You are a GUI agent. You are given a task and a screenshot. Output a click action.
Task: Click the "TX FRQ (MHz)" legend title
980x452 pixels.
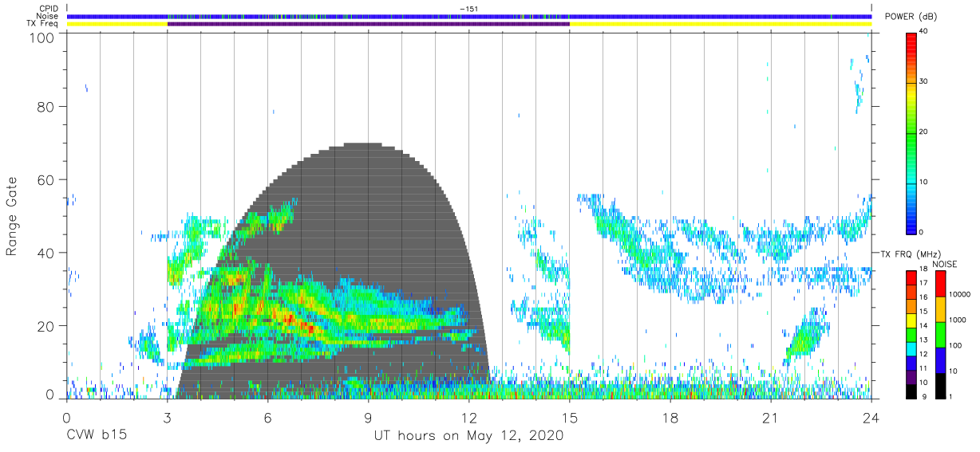pos(911,254)
